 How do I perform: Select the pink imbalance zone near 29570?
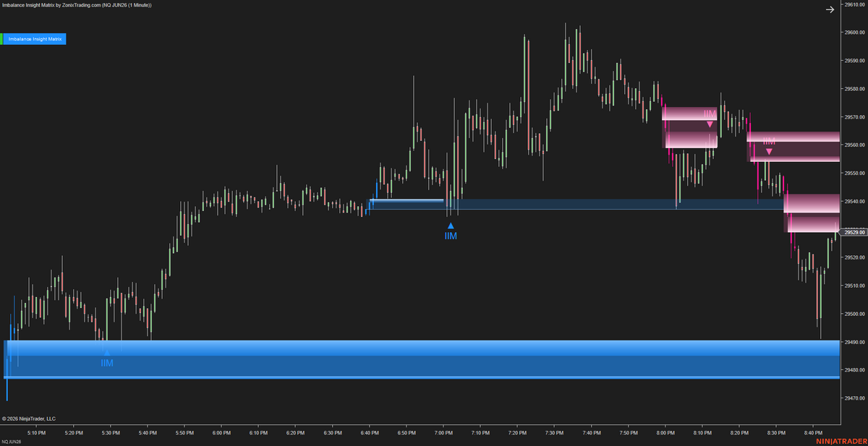point(689,127)
